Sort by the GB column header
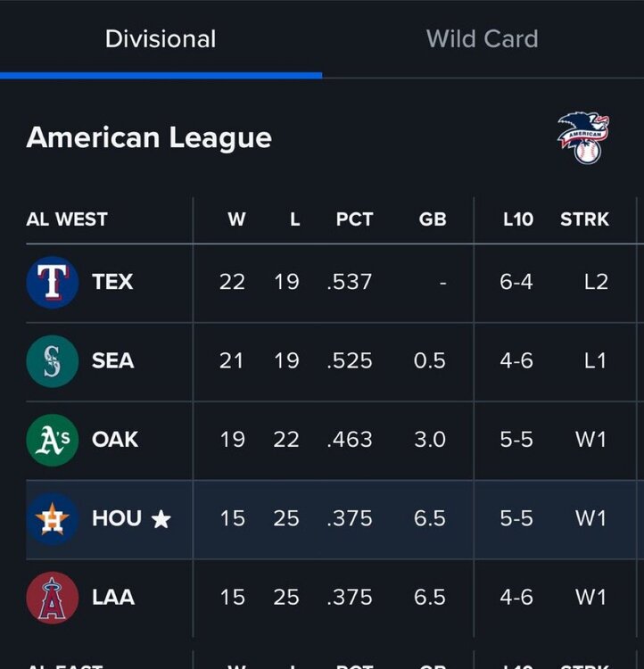 tap(432, 219)
